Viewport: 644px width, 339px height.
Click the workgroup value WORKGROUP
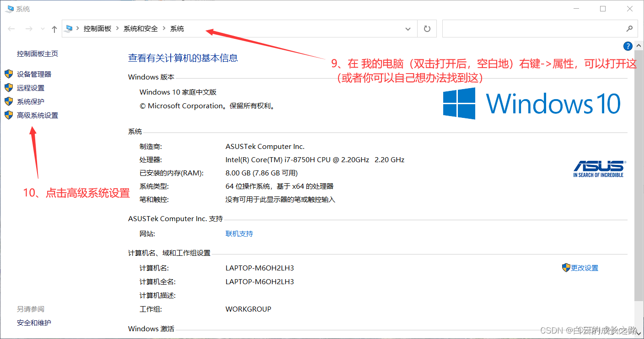click(x=248, y=309)
